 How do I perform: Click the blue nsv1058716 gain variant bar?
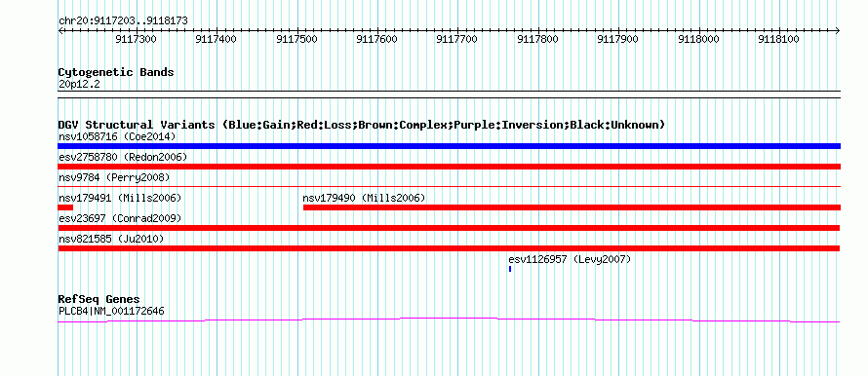click(x=449, y=146)
